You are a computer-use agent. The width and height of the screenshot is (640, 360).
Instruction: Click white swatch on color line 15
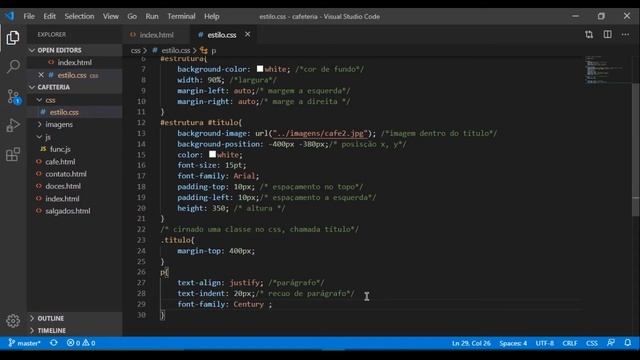pyautogui.click(x=212, y=154)
